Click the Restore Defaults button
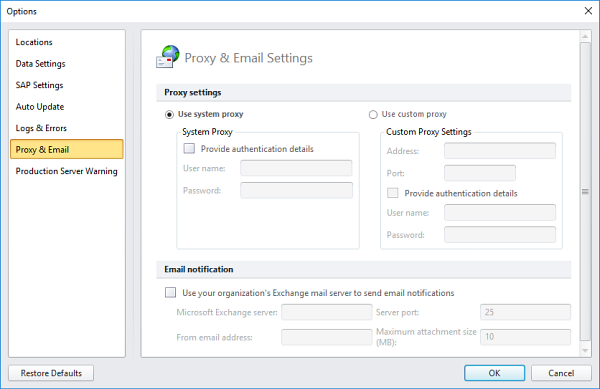This screenshot has width=600, height=389. tap(51, 373)
